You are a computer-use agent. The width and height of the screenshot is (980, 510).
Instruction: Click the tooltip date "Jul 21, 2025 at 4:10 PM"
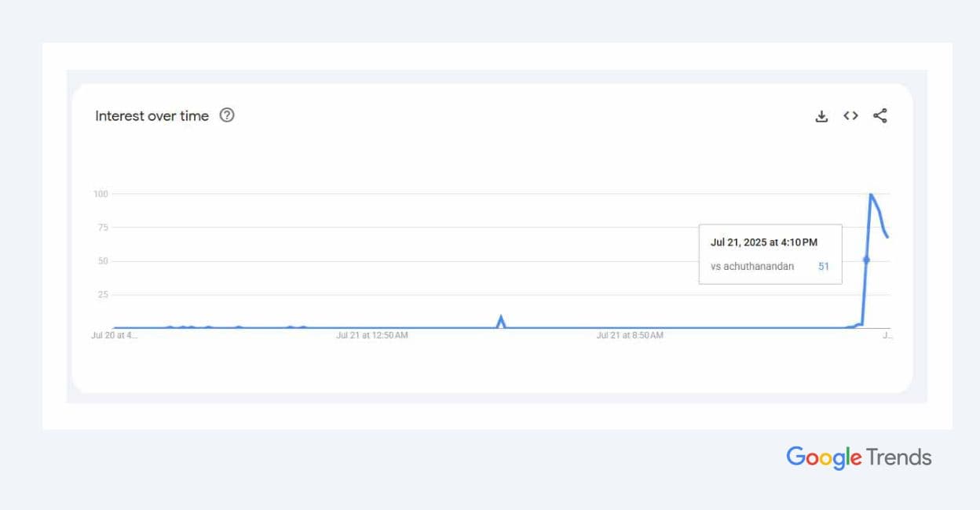pos(763,242)
